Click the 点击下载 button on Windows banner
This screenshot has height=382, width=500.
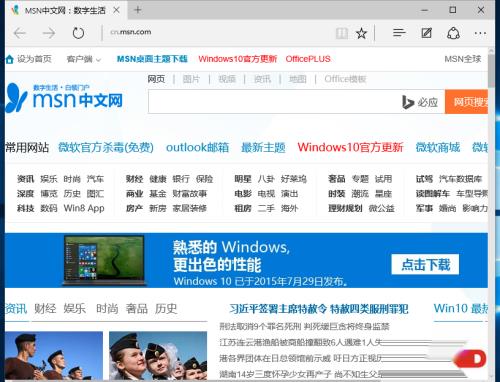tap(425, 264)
